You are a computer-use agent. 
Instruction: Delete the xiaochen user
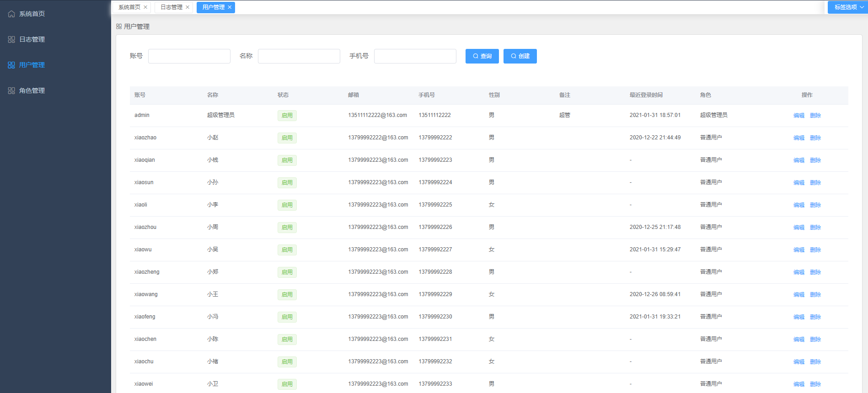pyautogui.click(x=815, y=340)
